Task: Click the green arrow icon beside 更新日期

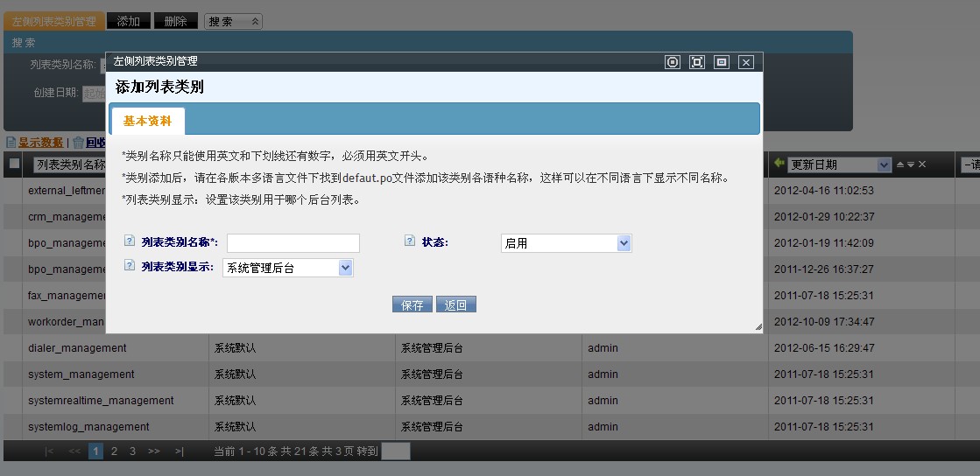Action: point(779,164)
